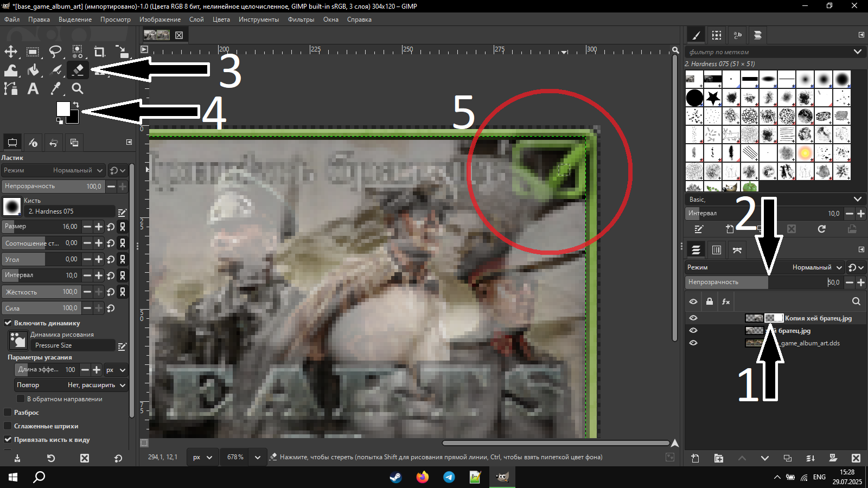868x488 pixels.
Task: Select the Rectangle Select tool
Action: (x=33, y=52)
